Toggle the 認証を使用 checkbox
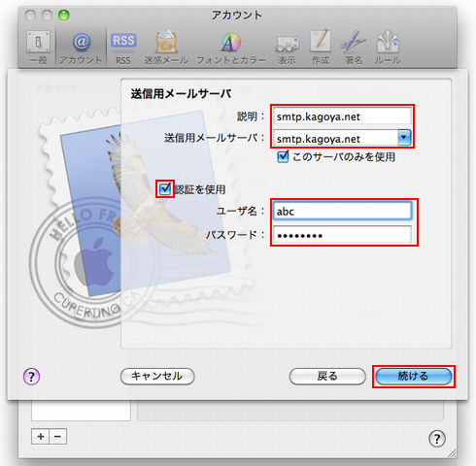 165,188
